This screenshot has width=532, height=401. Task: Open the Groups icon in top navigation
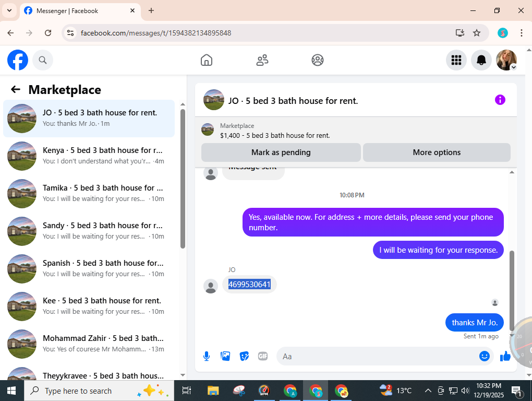click(318, 60)
